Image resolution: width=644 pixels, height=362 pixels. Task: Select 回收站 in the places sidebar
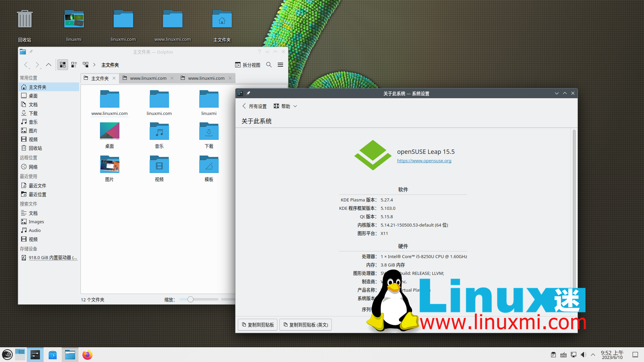click(49, 148)
